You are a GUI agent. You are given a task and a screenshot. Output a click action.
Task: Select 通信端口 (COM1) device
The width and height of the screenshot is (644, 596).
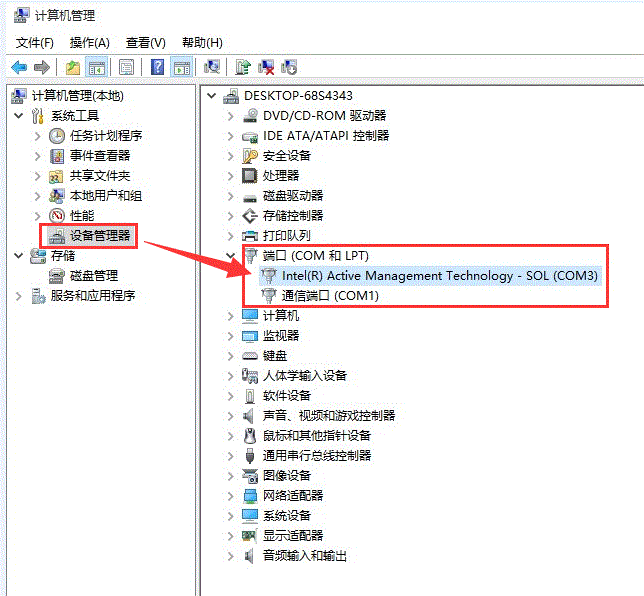pos(330,296)
